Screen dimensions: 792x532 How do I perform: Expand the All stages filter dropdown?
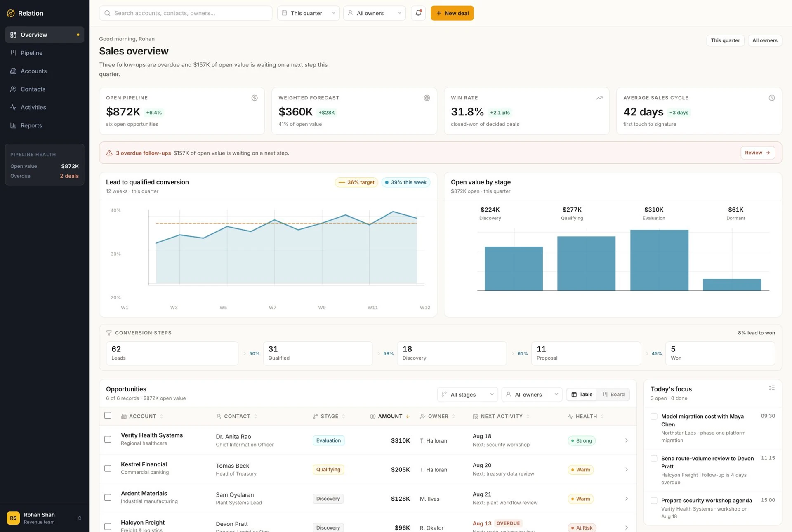[467, 395]
